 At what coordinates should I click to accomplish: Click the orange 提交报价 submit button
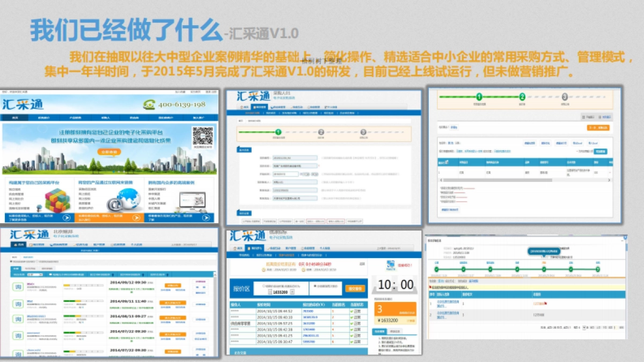click(354, 289)
